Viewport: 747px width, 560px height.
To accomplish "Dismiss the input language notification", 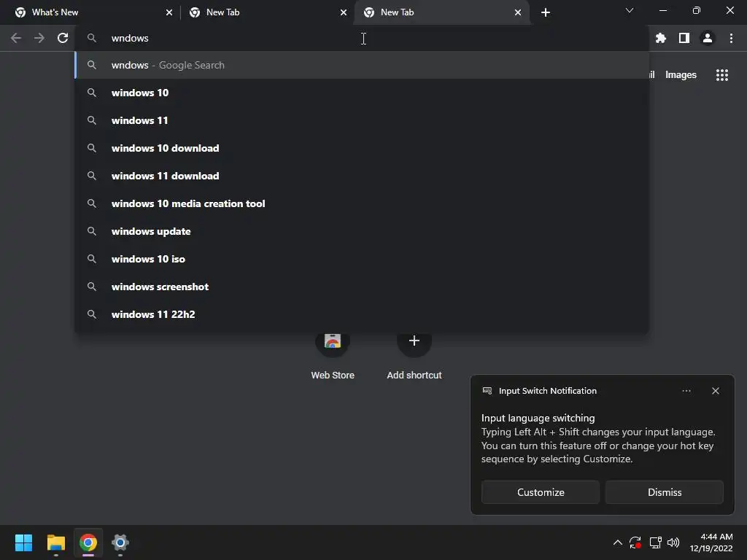I will [664, 492].
